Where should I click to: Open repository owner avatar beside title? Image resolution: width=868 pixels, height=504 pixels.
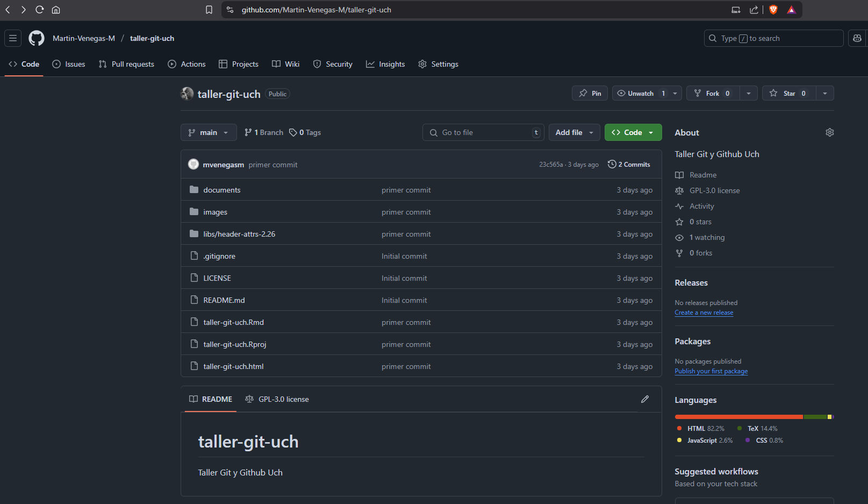click(187, 94)
